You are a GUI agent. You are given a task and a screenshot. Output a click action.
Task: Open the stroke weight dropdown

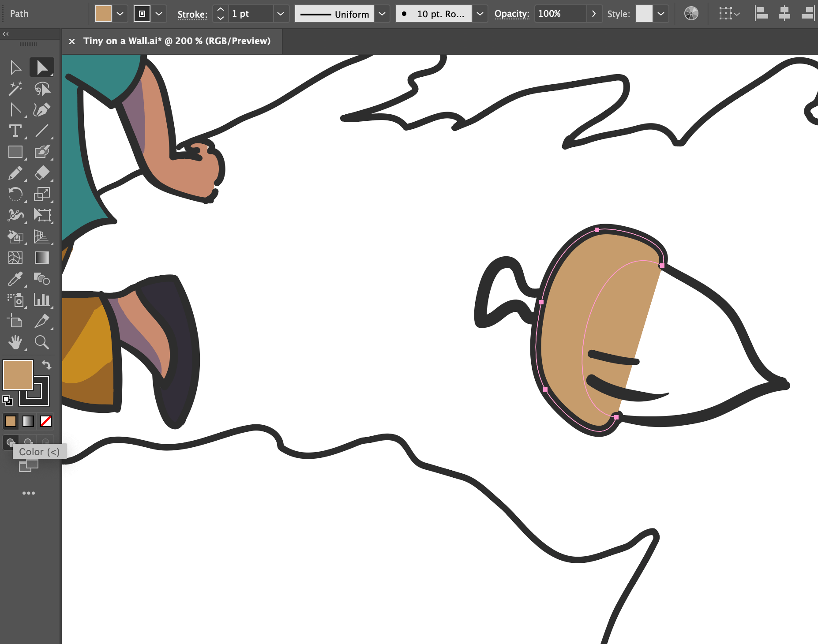281,14
